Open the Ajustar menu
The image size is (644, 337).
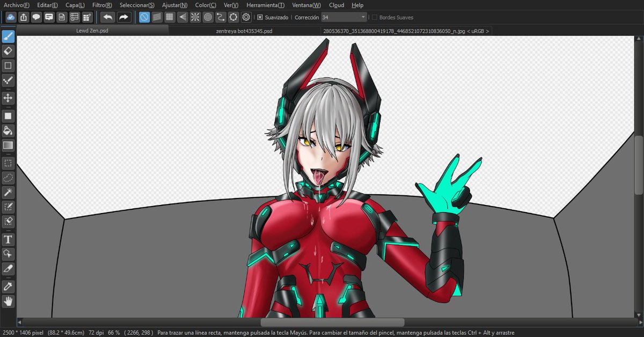[x=175, y=5]
